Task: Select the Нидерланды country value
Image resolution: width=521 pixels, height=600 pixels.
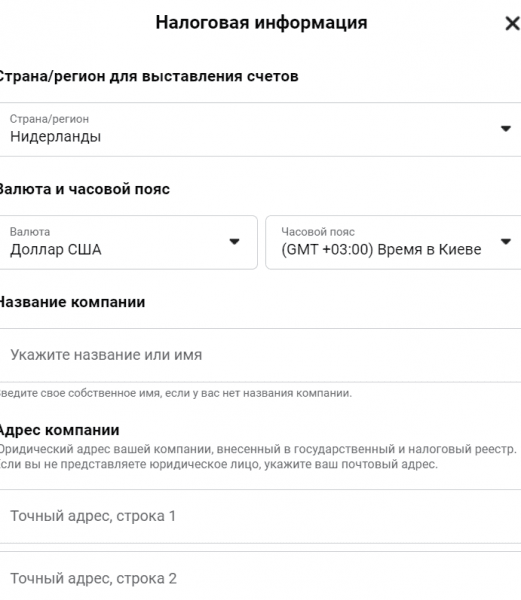Action: click(55, 137)
